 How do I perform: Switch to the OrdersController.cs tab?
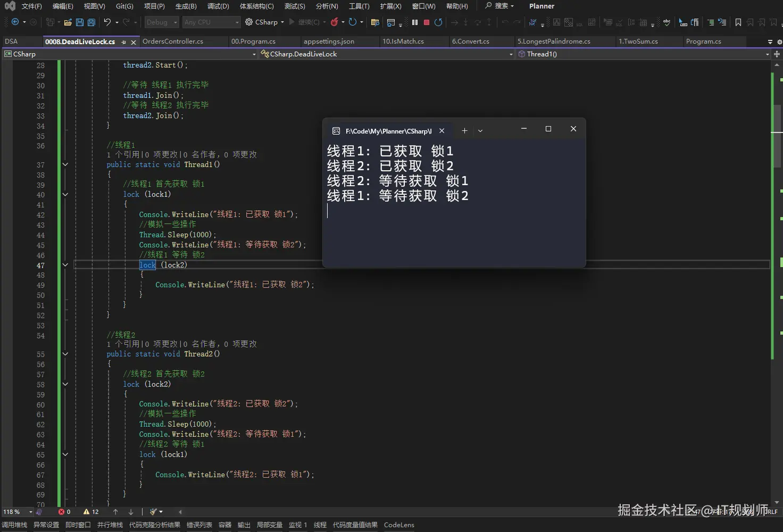click(173, 41)
